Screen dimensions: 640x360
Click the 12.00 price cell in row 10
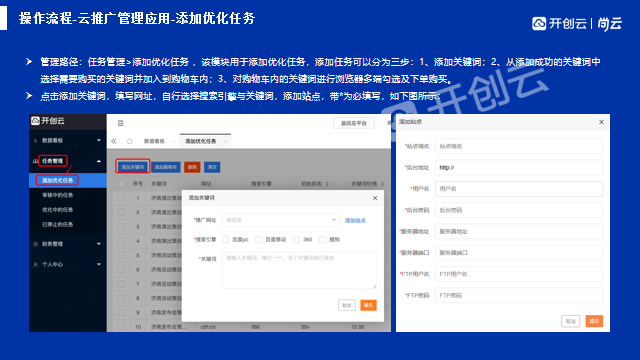(x=358, y=327)
